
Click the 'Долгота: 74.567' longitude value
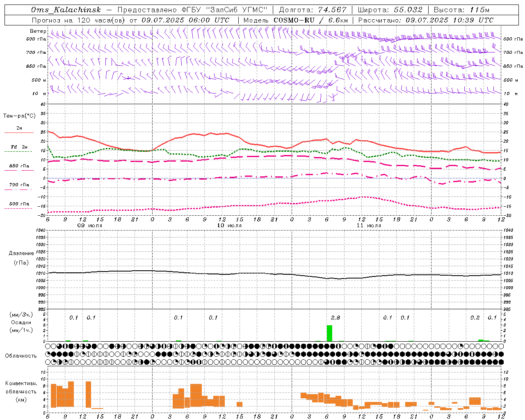click(x=313, y=10)
